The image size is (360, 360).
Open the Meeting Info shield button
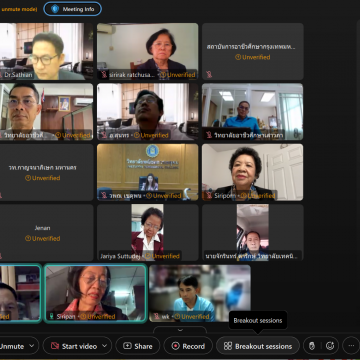(73, 9)
